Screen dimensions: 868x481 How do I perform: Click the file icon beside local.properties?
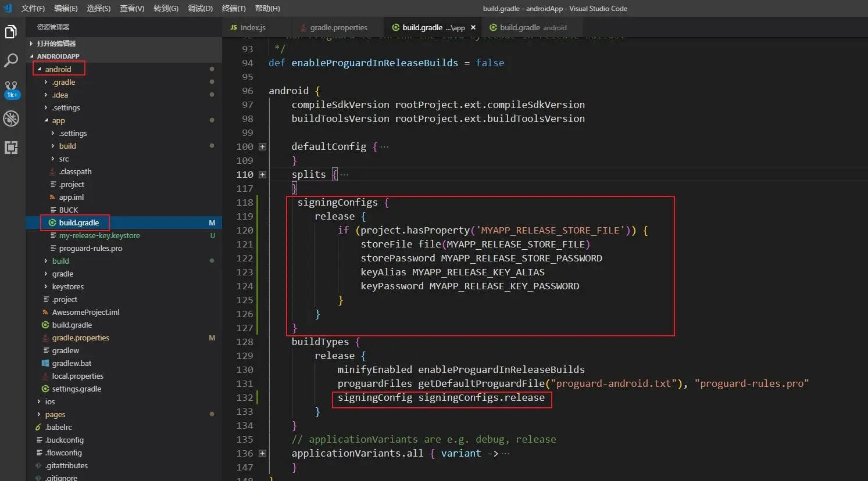(x=45, y=376)
